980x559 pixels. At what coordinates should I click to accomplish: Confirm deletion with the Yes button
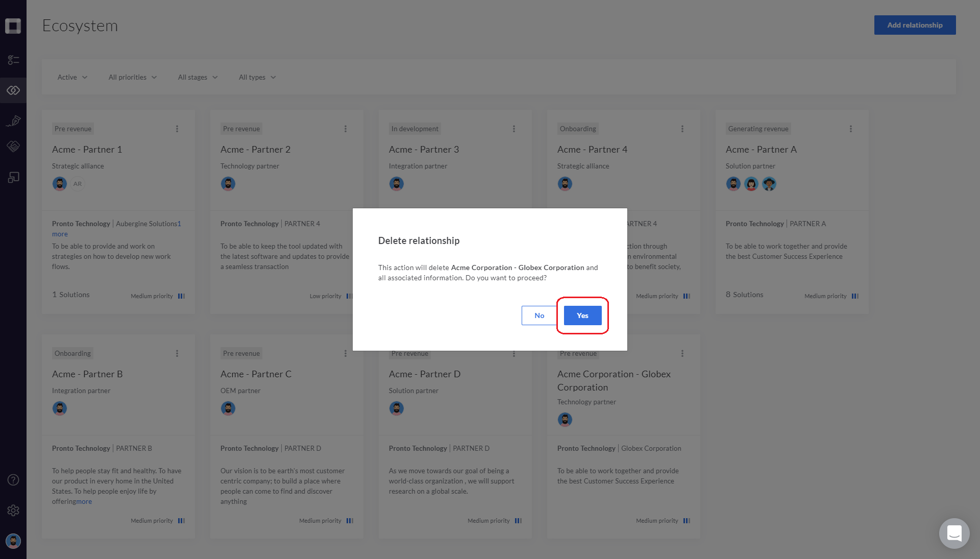click(582, 315)
